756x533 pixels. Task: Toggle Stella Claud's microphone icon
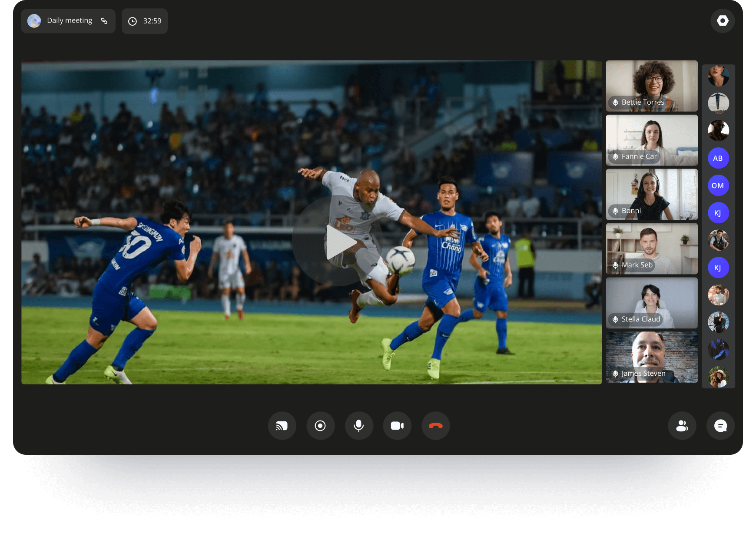[615, 319]
